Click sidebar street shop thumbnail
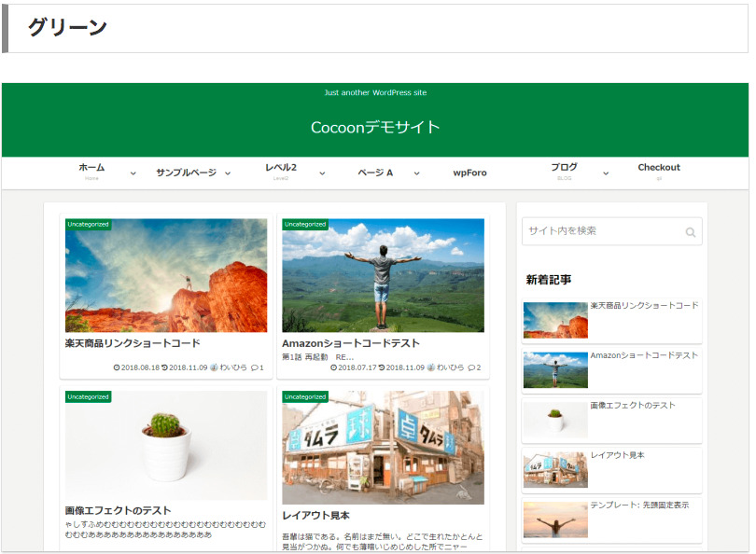 [555, 470]
